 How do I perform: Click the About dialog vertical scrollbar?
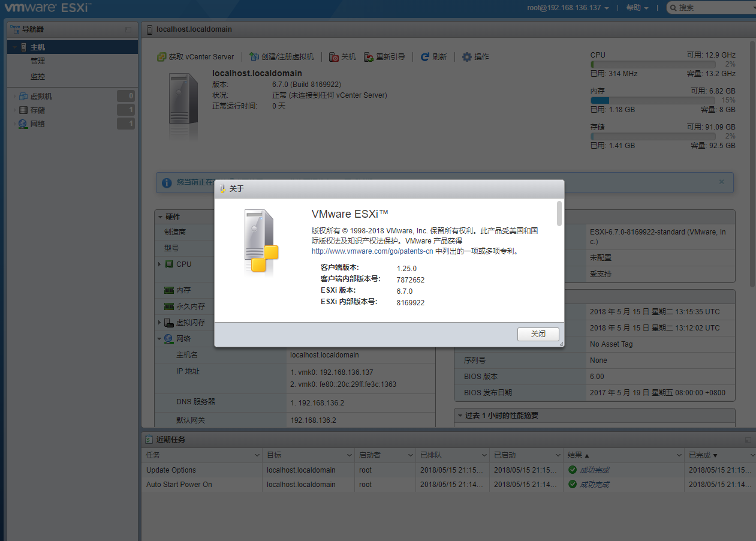[559, 214]
